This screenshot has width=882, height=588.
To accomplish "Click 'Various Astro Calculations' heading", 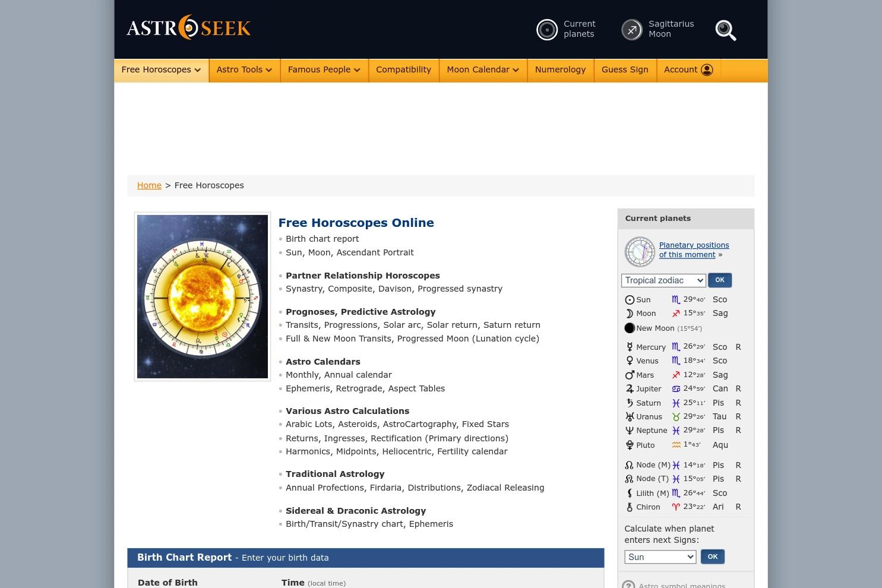I will (x=347, y=411).
